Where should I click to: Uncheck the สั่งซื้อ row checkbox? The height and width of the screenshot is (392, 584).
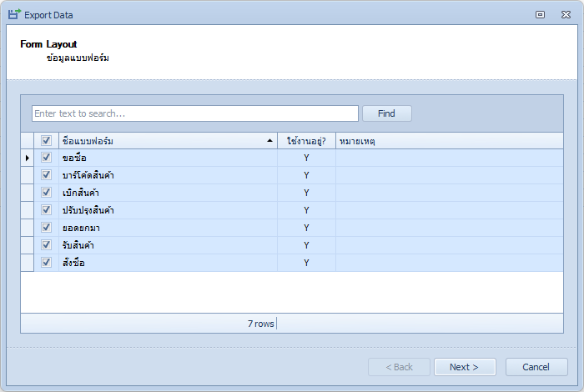point(46,263)
